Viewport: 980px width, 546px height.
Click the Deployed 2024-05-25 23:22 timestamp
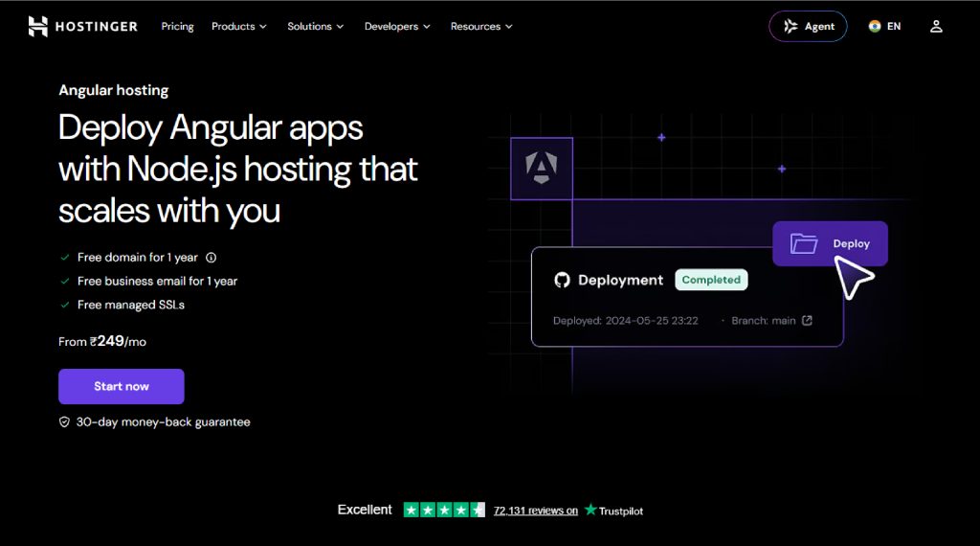tap(626, 320)
